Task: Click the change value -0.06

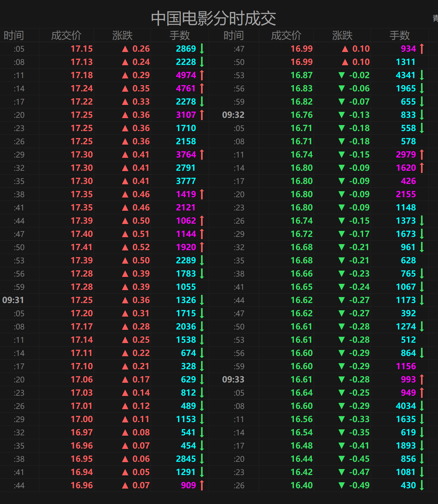Action: 359,89
